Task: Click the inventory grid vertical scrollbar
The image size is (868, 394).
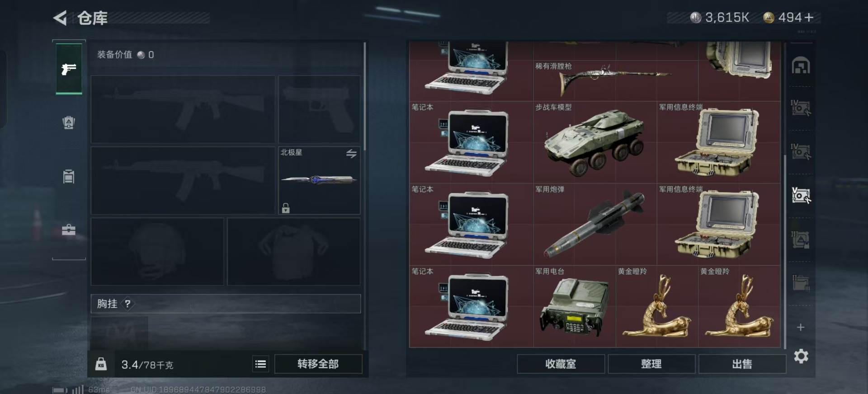Action: point(785,251)
